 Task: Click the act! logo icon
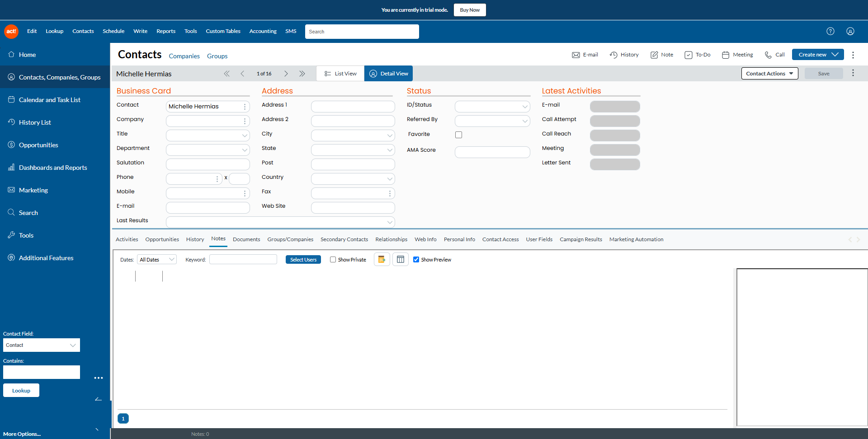pos(11,31)
